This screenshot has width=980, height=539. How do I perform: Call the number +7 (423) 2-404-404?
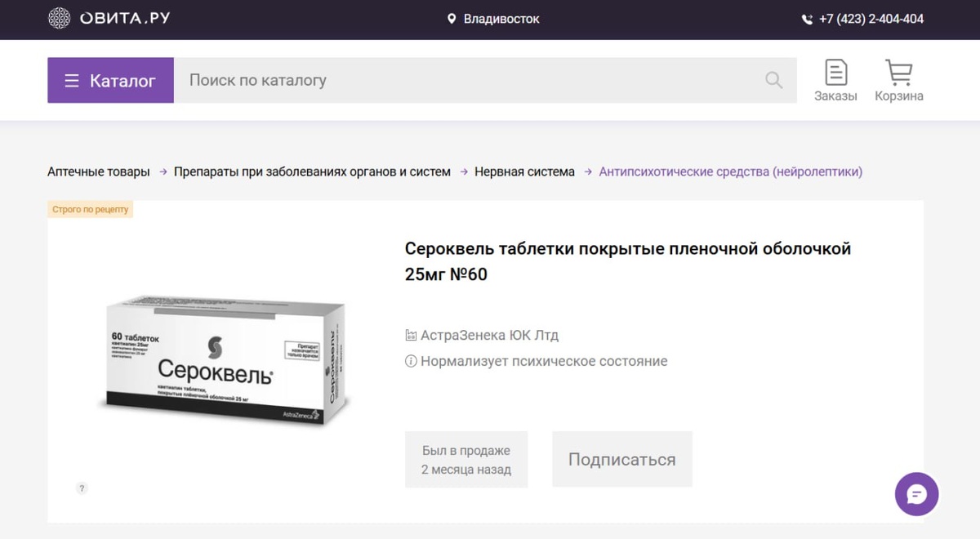[871, 19]
